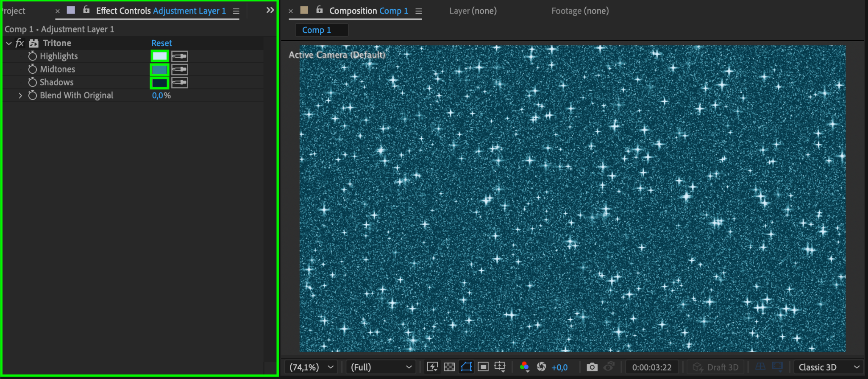Click the Fast Previews lightning icon

point(432,367)
